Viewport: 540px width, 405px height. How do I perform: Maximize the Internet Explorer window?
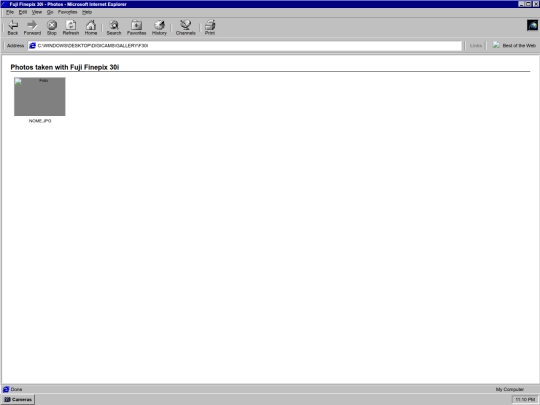[x=528, y=4]
